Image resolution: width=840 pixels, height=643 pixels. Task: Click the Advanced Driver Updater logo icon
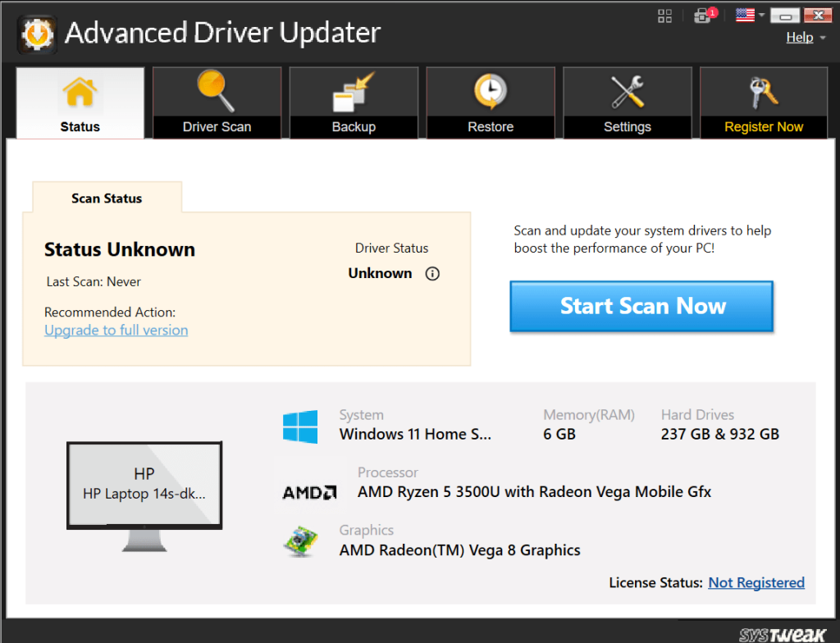[36, 34]
